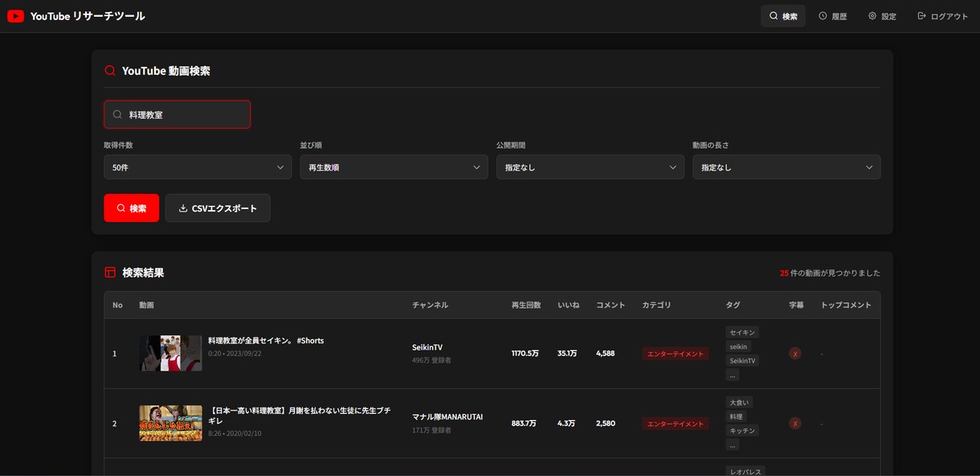This screenshot has width=980, height=476.
Task: Click the 35.1万 likes cell
Action: pos(567,354)
